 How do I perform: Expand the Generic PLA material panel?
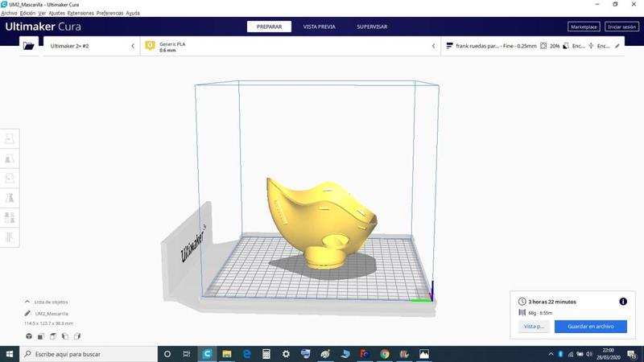click(x=291, y=46)
